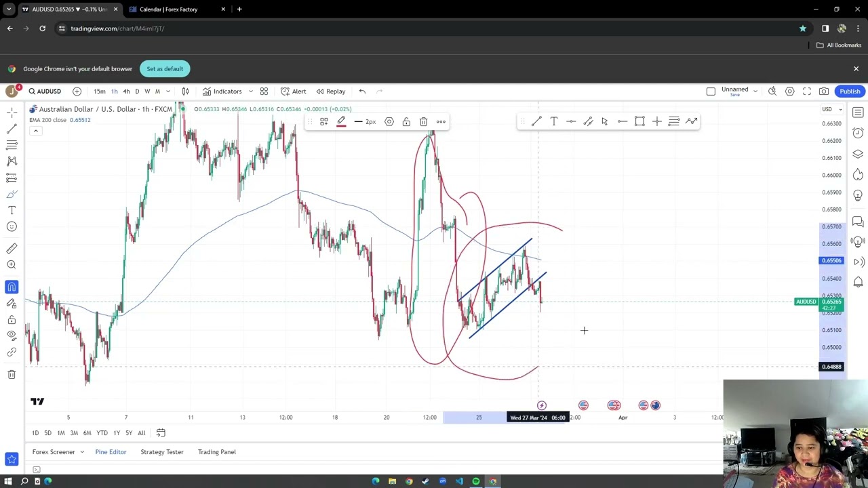Open the USD currency dropdown on price axis
This screenshot has height=488, width=868.
[x=831, y=109]
